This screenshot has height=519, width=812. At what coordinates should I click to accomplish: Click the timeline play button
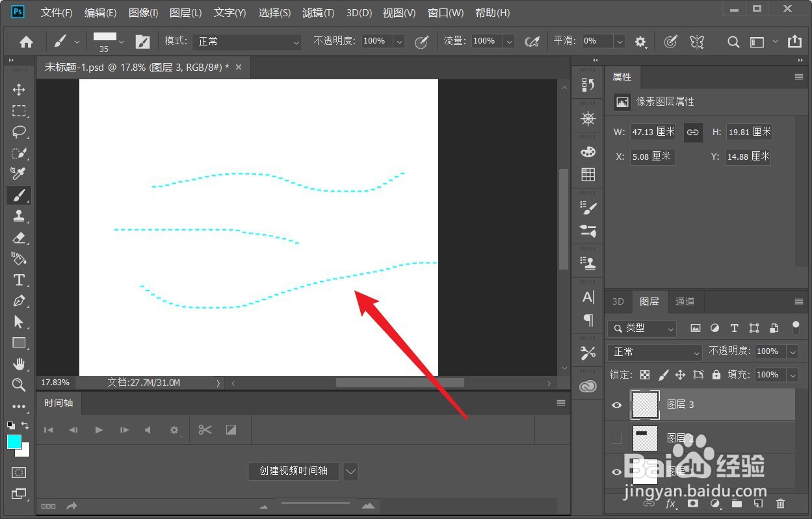pyautogui.click(x=99, y=430)
